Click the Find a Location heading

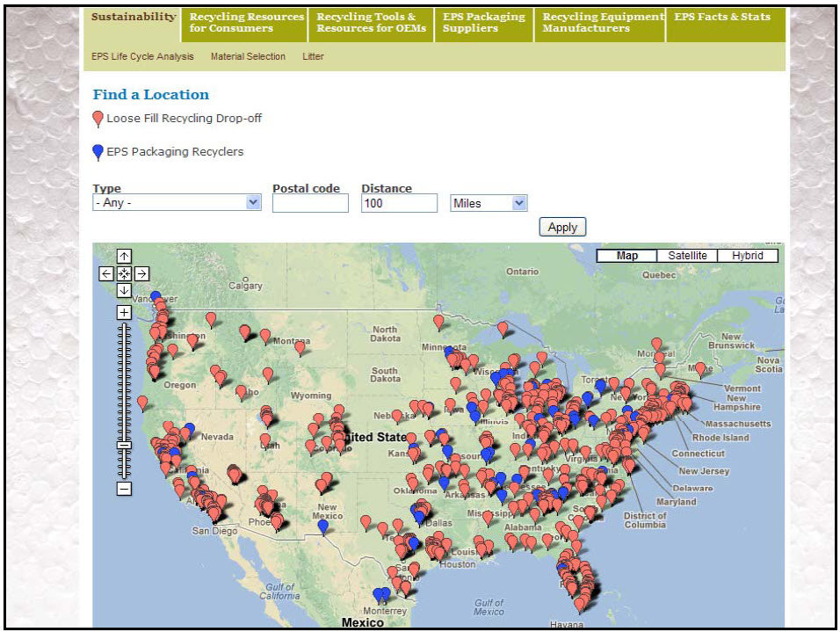(x=150, y=94)
